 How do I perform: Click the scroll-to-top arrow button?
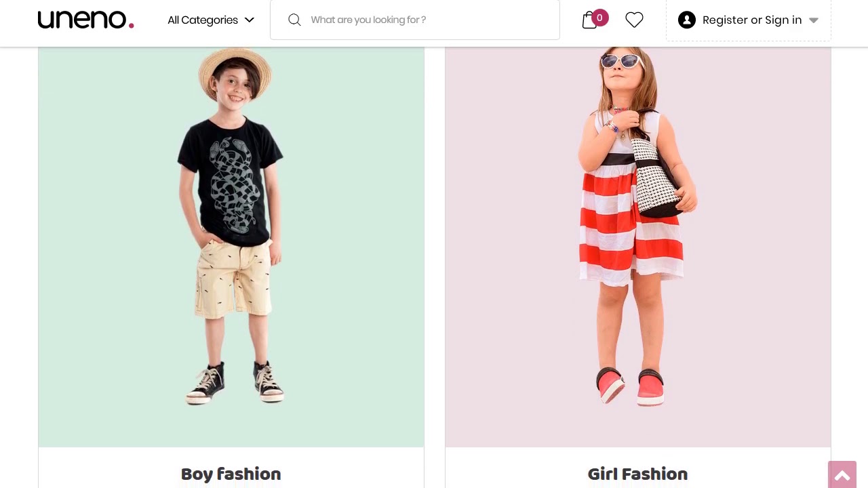click(x=842, y=475)
